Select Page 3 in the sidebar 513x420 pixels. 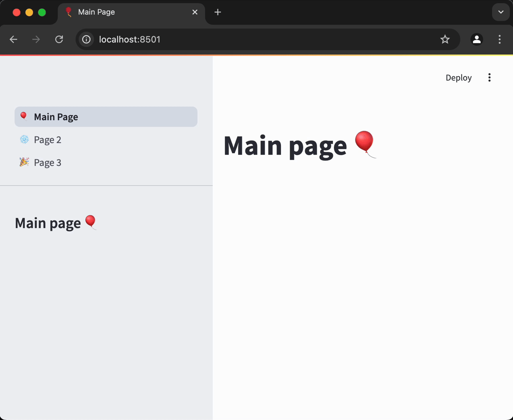click(x=47, y=162)
